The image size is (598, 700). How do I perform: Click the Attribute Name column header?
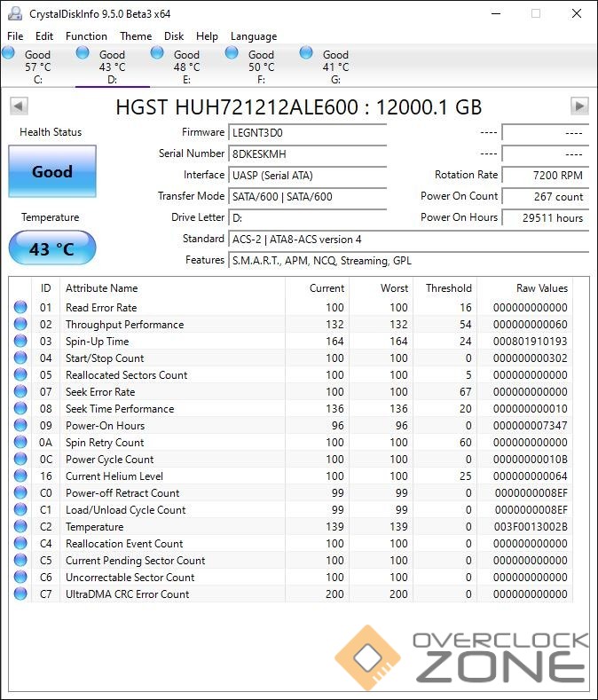pyautogui.click(x=172, y=288)
